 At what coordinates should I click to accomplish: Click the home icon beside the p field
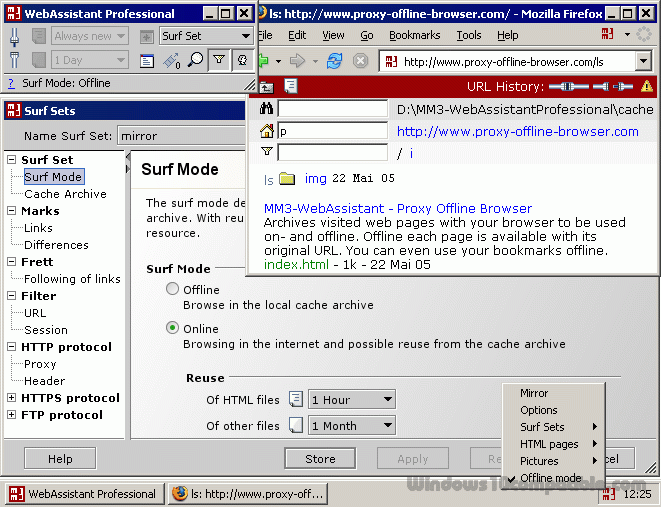pyautogui.click(x=266, y=131)
